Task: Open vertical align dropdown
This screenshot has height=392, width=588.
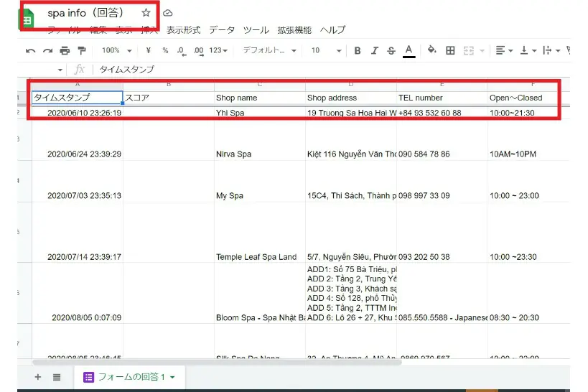Action: (x=528, y=50)
